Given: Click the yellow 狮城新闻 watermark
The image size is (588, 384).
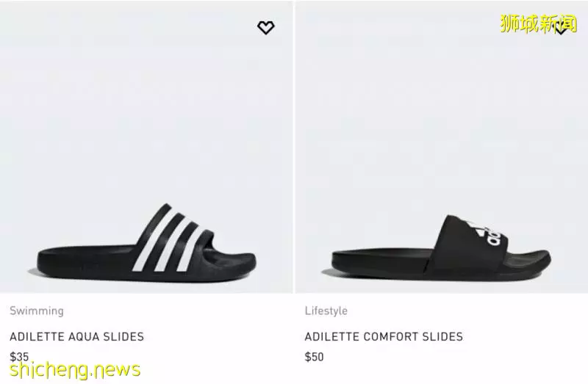Looking at the screenshot, I should [x=539, y=23].
